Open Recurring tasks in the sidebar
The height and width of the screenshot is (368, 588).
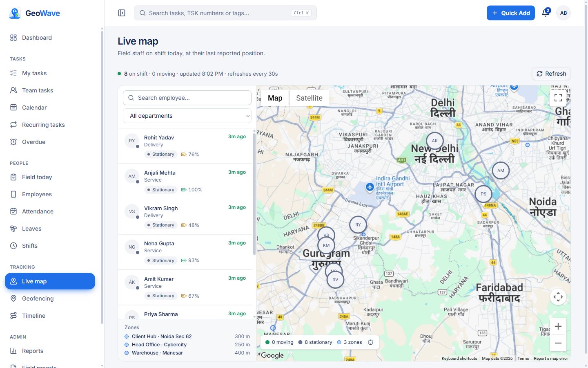coord(50,125)
